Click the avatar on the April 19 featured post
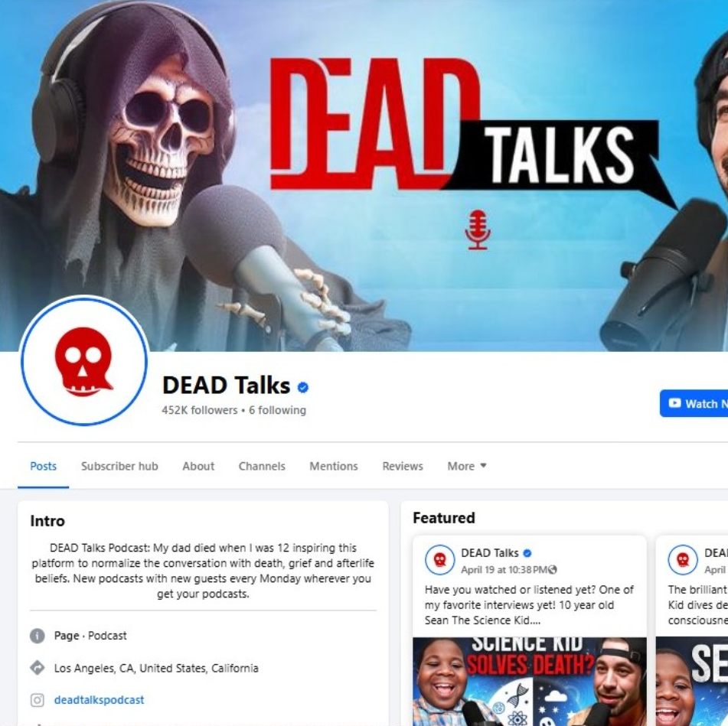 pyautogui.click(x=439, y=560)
